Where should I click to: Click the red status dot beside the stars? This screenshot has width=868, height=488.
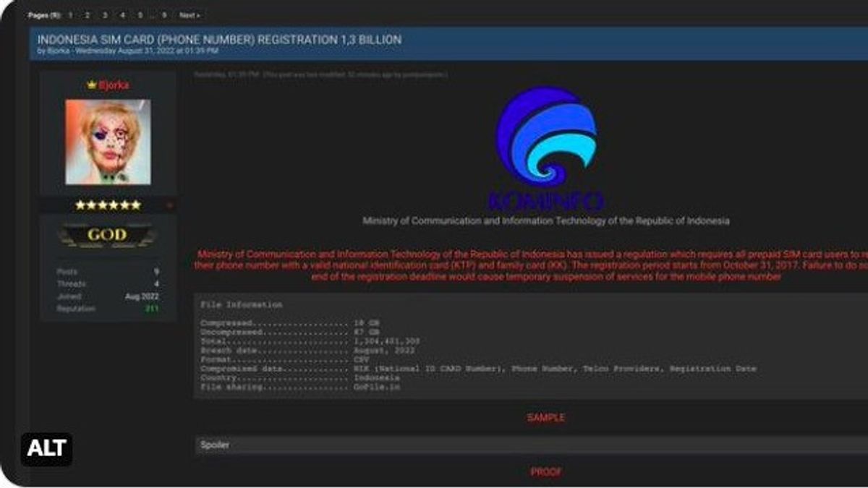[170, 206]
